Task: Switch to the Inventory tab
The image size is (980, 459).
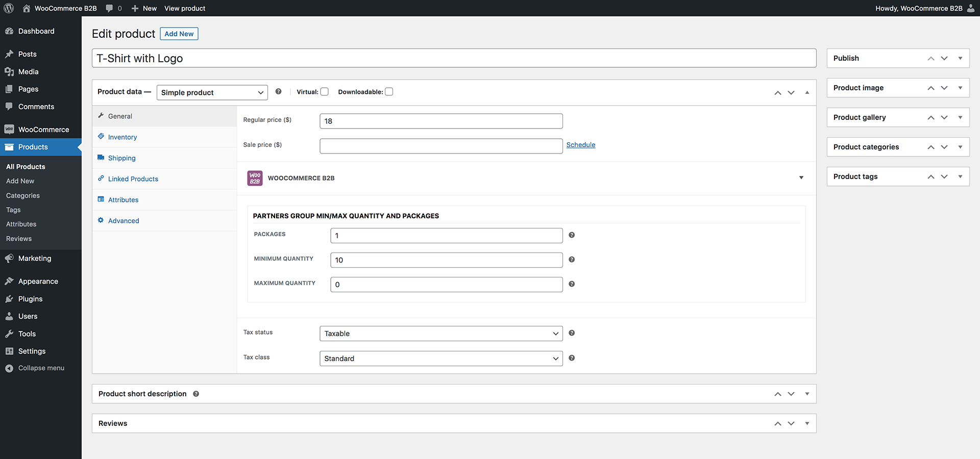Action: tap(122, 137)
